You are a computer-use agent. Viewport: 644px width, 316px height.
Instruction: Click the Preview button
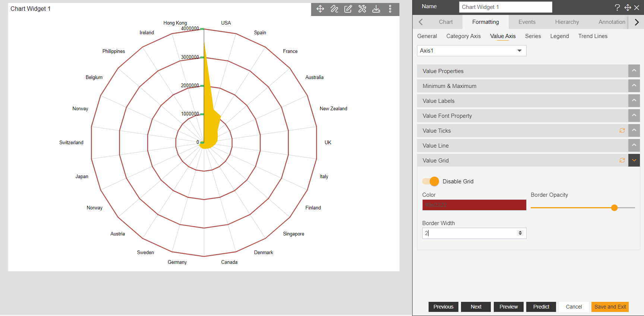508,307
